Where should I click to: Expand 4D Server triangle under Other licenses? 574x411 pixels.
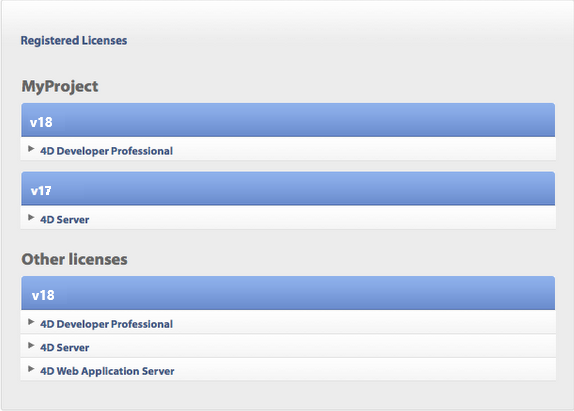(x=31, y=345)
